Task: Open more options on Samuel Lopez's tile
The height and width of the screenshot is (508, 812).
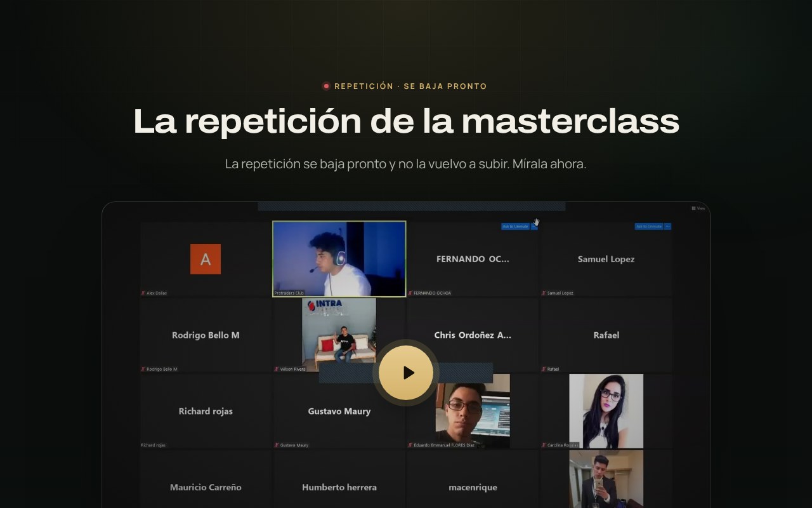Action: 667,226
